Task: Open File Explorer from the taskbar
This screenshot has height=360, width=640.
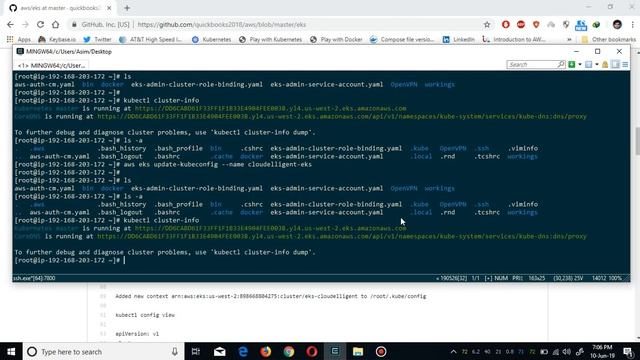Action: click(x=358, y=351)
